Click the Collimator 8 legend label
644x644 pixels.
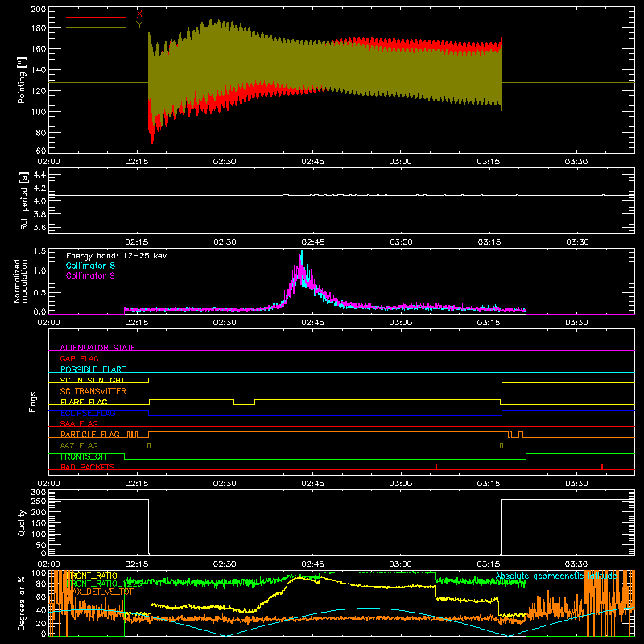pos(90,266)
